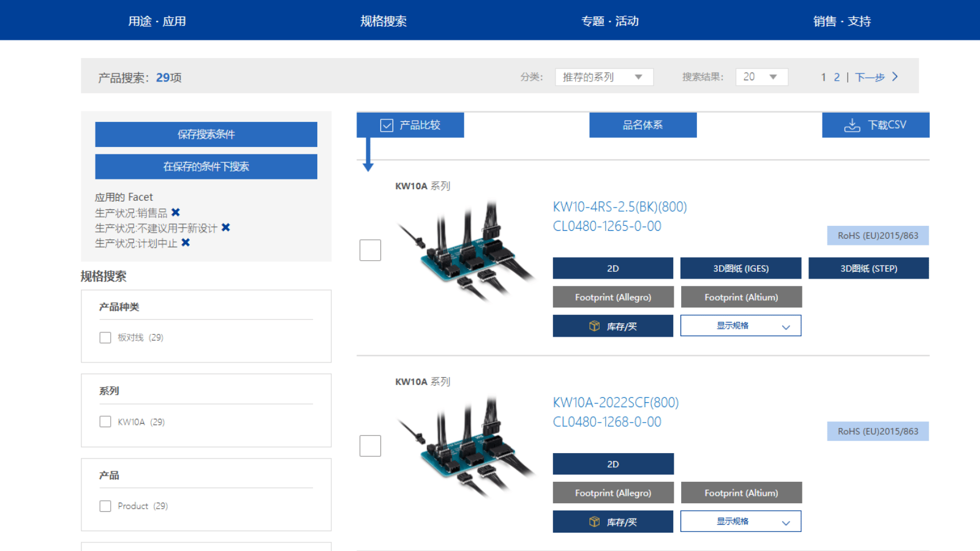Remove 生产状况:计划中止 filter X icon

pyautogui.click(x=185, y=243)
